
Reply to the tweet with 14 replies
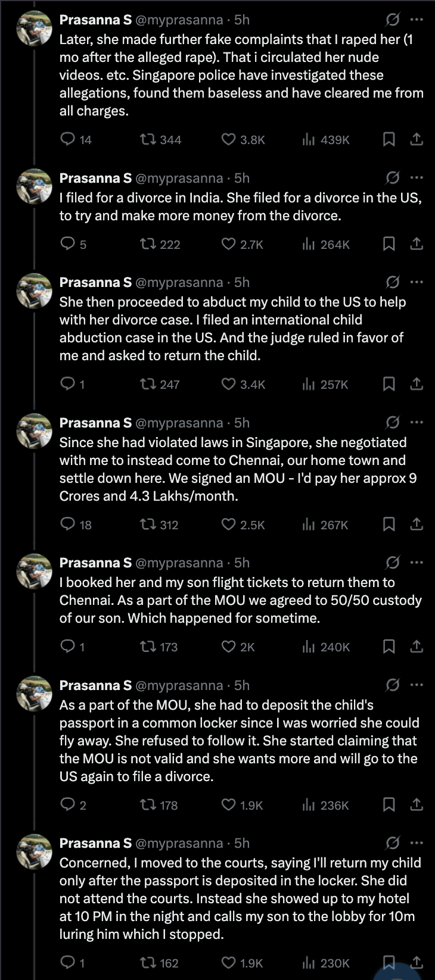68,139
